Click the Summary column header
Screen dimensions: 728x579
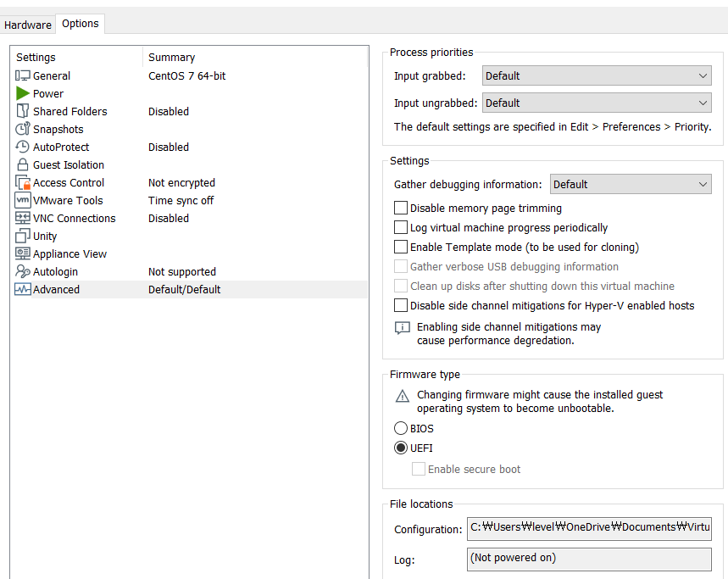pos(255,57)
